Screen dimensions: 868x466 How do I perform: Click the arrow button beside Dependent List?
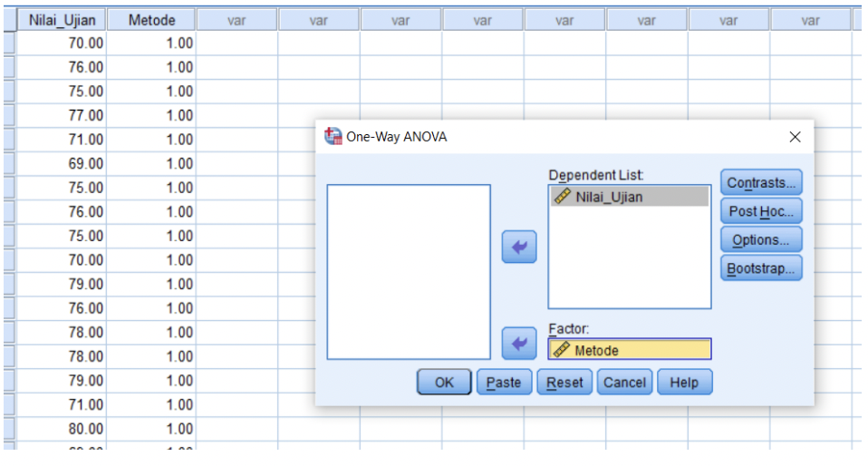518,247
